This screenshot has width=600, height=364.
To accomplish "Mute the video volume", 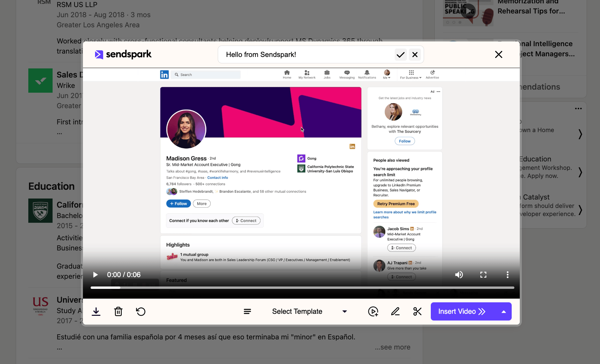I will 459,275.
